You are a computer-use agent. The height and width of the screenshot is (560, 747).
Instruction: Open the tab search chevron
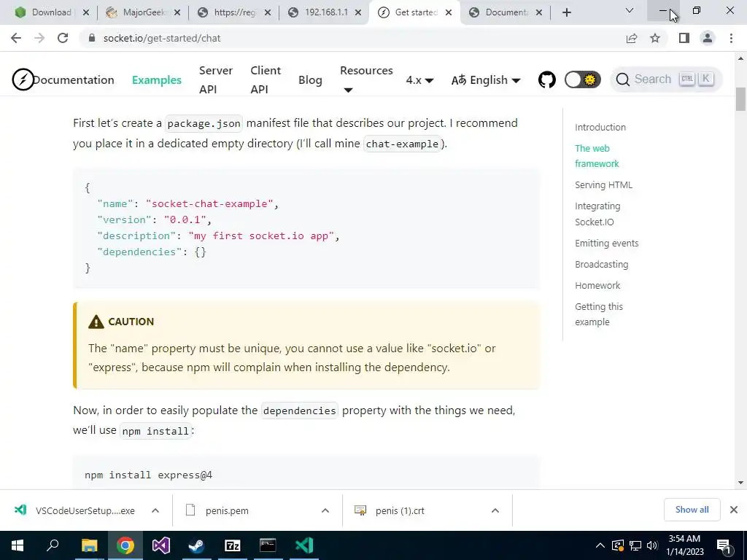point(630,10)
